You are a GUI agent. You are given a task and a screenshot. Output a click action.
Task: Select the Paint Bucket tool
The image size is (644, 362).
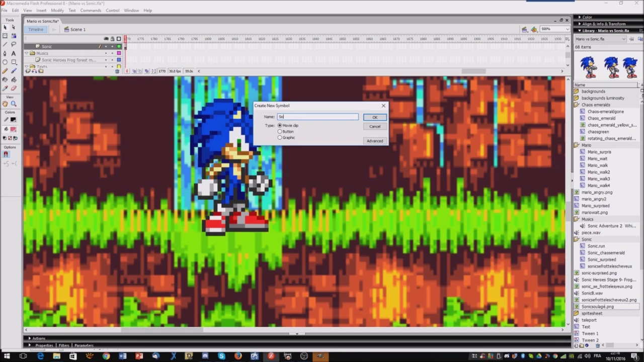coord(14,79)
